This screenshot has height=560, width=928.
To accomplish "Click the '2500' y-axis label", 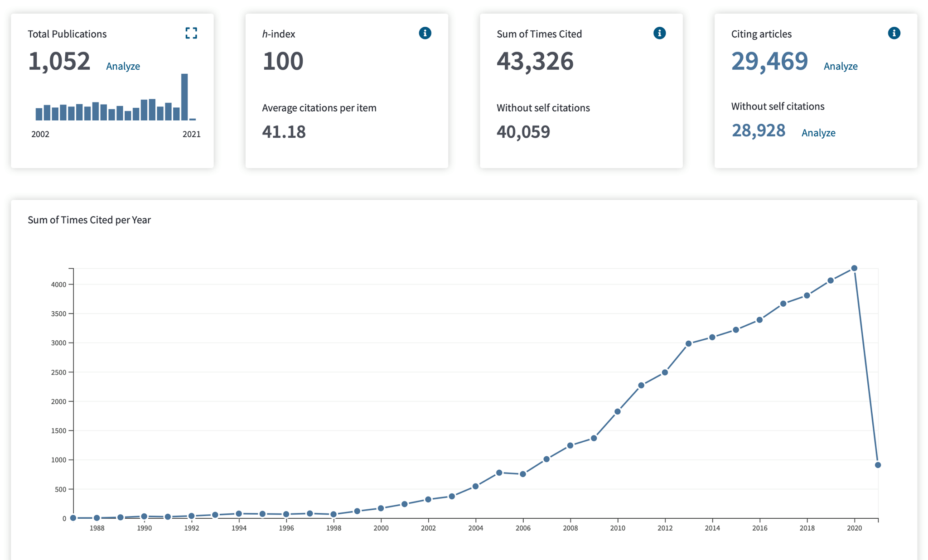I will coord(59,372).
